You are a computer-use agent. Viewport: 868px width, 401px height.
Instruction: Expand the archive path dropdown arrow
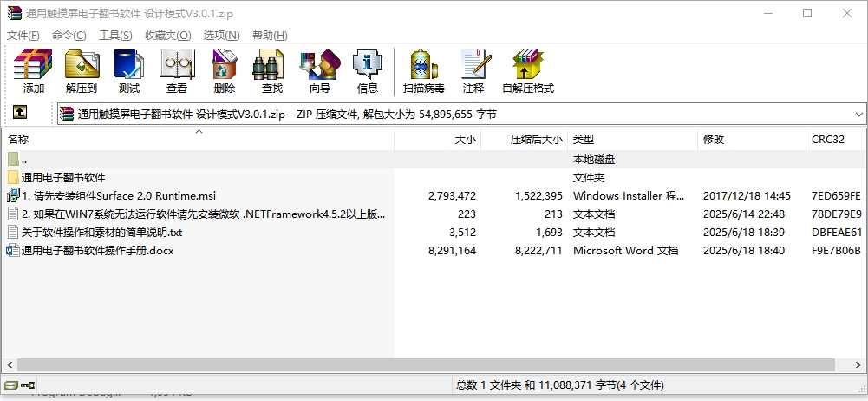(x=858, y=115)
